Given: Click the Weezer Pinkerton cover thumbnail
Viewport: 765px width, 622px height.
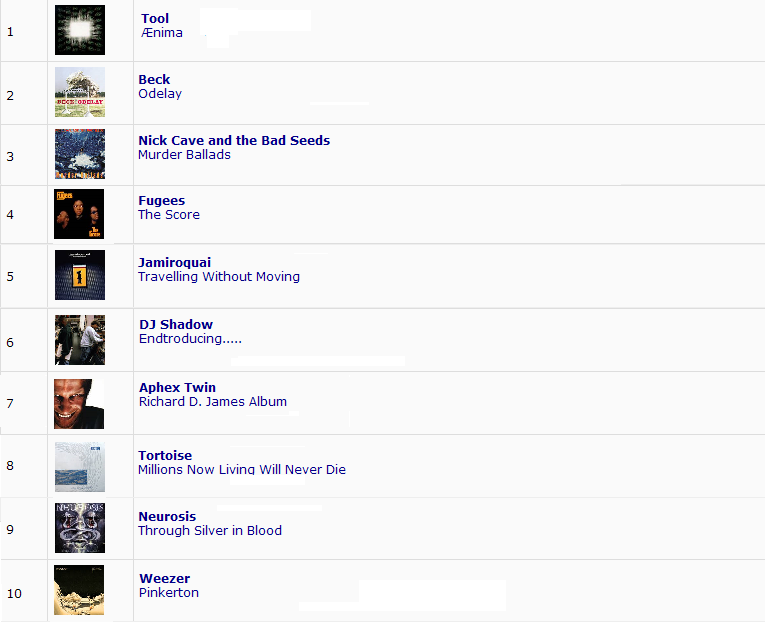Looking at the screenshot, I should point(79,590).
